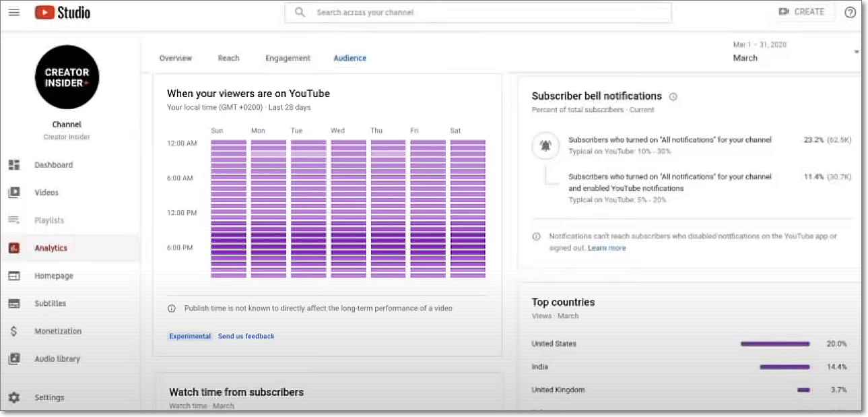Click the Learn more link
This screenshot has width=868, height=417.
coord(607,248)
